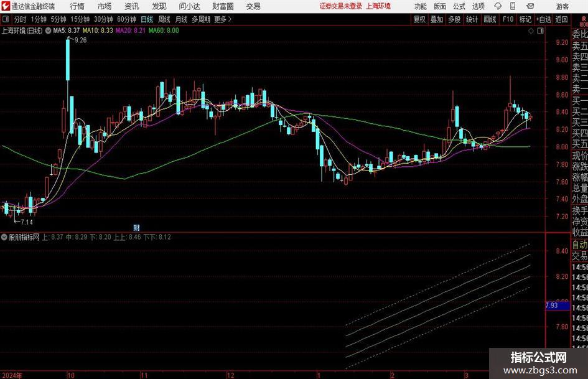Screen dimensions: 588x379
Task: Select the 日线 period tab
Action: pos(147,19)
